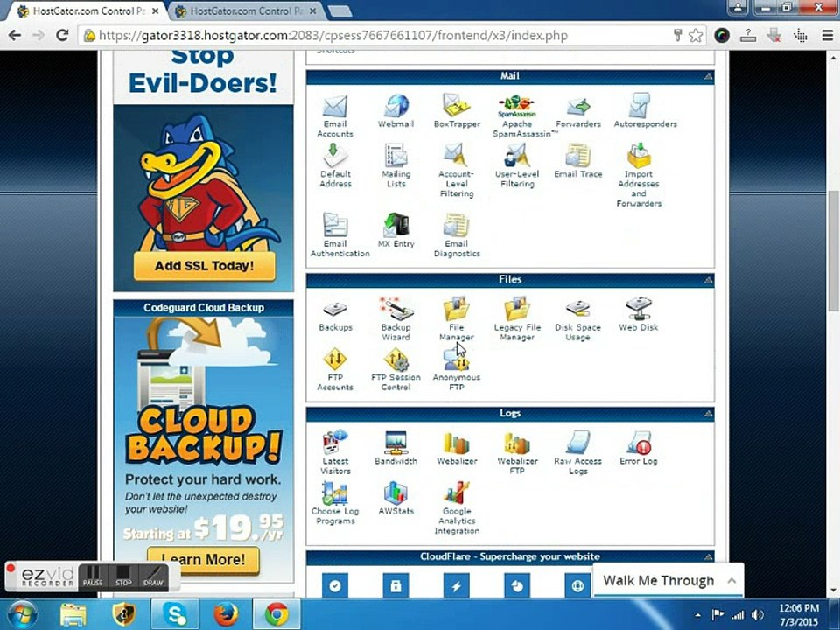Image resolution: width=840 pixels, height=630 pixels.
Task: Open Email Accounts in Mail section
Action: pyautogui.click(x=335, y=116)
